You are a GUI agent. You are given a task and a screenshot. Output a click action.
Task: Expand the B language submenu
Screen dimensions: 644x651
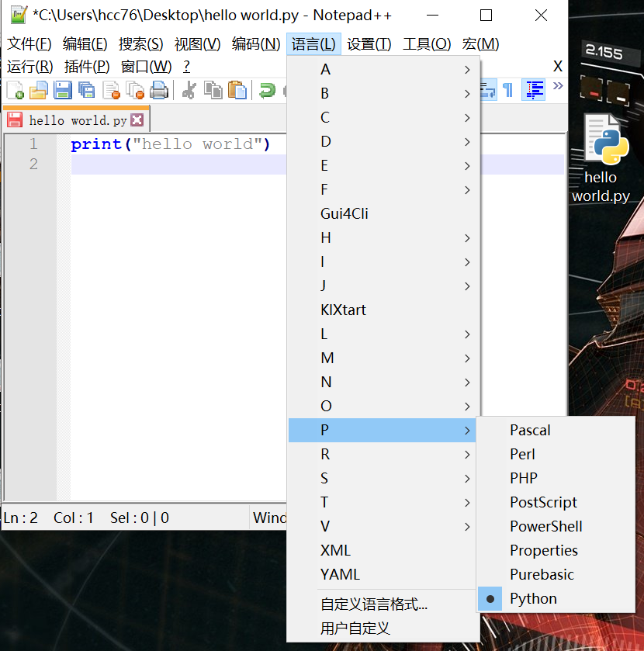pyautogui.click(x=383, y=93)
